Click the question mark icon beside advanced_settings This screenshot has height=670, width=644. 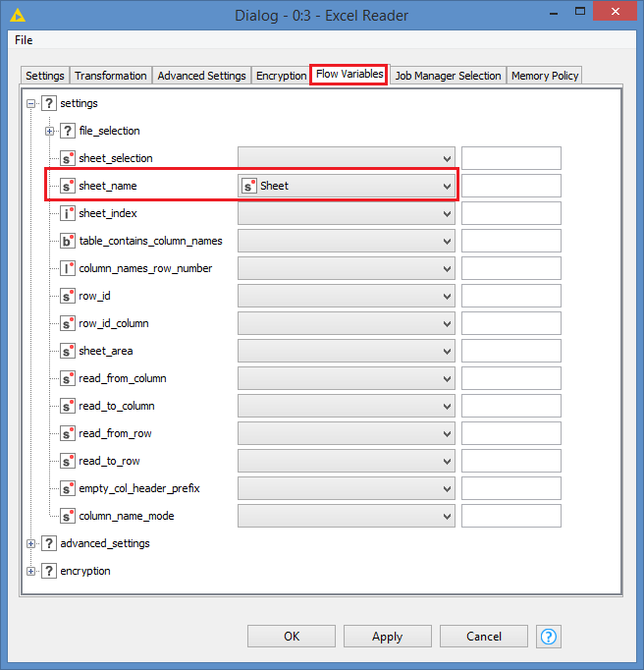click(49, 543)
